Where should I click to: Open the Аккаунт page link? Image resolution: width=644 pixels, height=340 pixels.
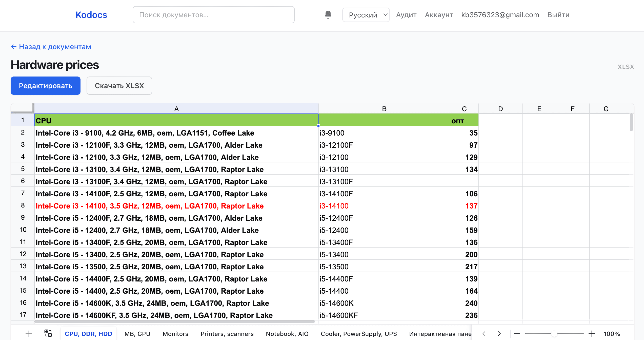pos(439,15)
